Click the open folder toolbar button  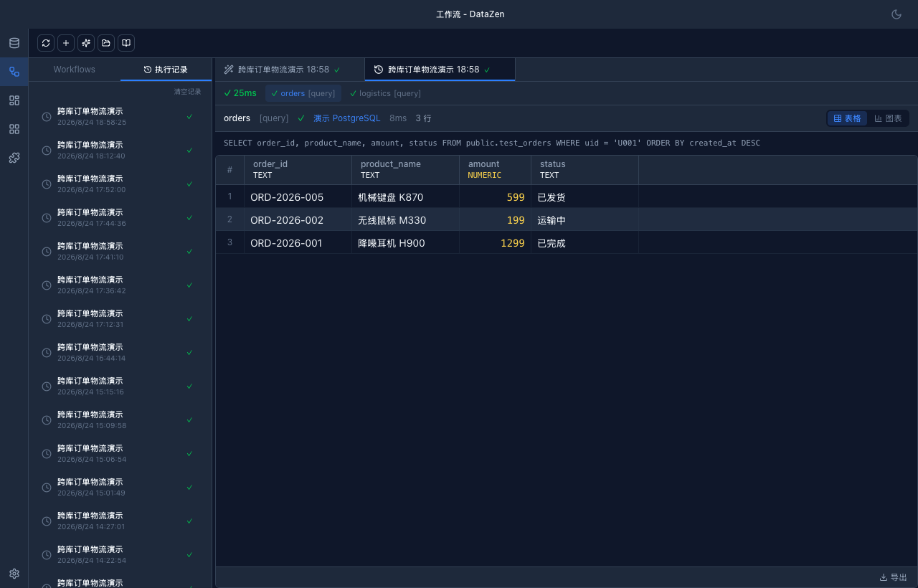tap(106, 43)
